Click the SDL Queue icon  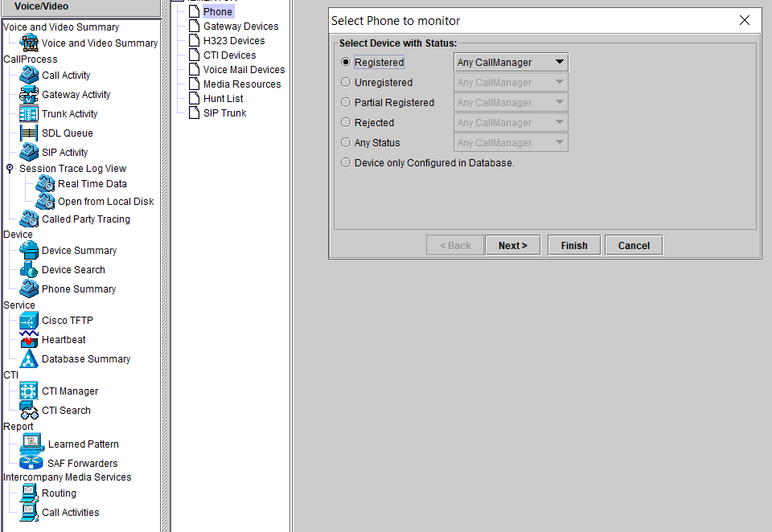click(x=29, y=133)
